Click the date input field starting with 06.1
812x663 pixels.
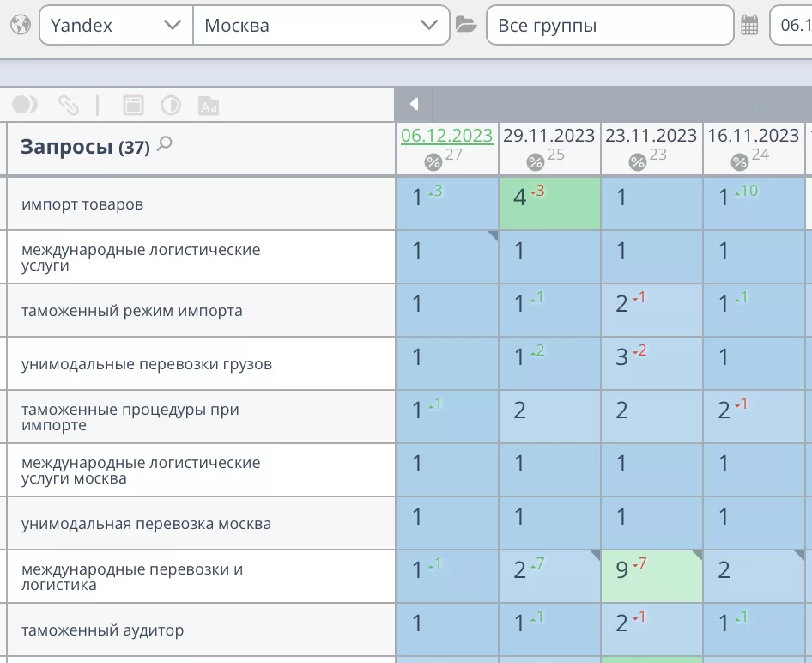[x=791, y=26]
